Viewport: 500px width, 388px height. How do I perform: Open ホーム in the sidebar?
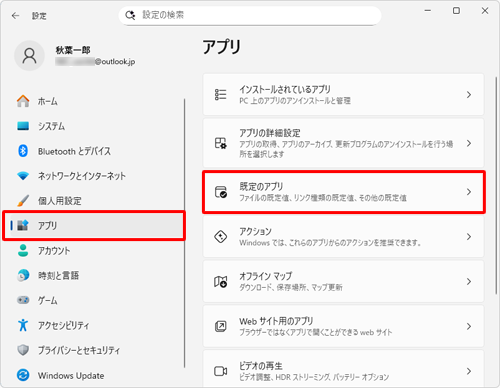(x=97, y=101)
